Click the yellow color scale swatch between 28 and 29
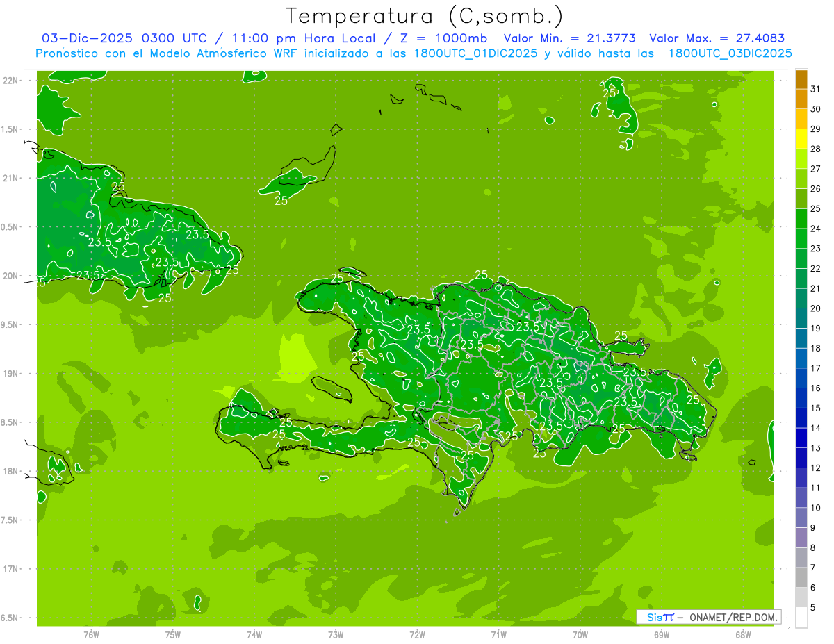834x644 pixels. pos(801,139)
